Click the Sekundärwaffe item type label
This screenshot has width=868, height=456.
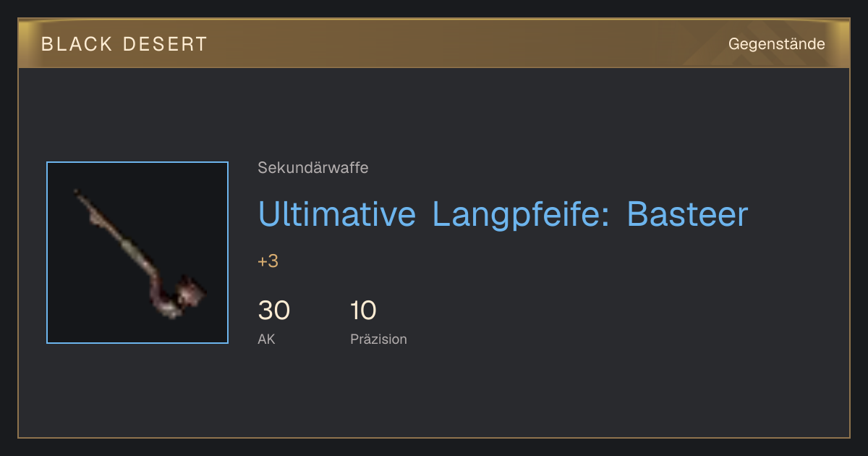click(x=313, y=168)
